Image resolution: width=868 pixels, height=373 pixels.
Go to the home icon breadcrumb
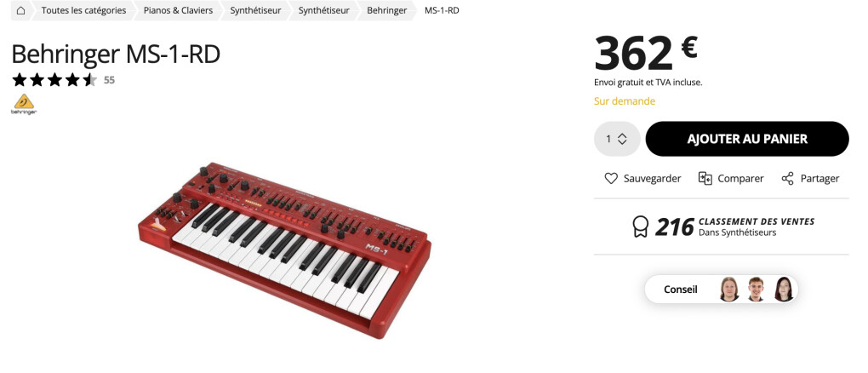pyautogui.click(x=20, y=10)
